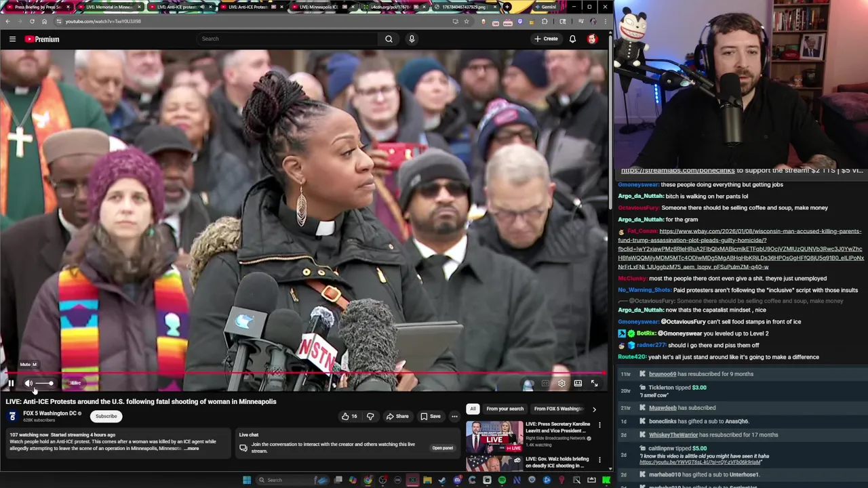Open the live chat panel

coord(442,448)
